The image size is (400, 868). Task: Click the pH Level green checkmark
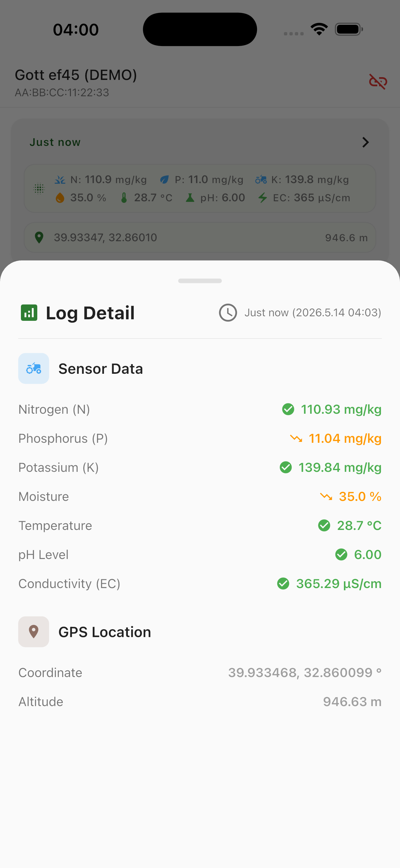click(341, 554)
